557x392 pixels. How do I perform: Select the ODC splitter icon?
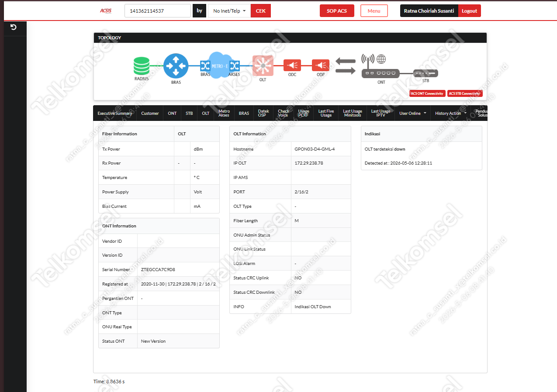292,65
